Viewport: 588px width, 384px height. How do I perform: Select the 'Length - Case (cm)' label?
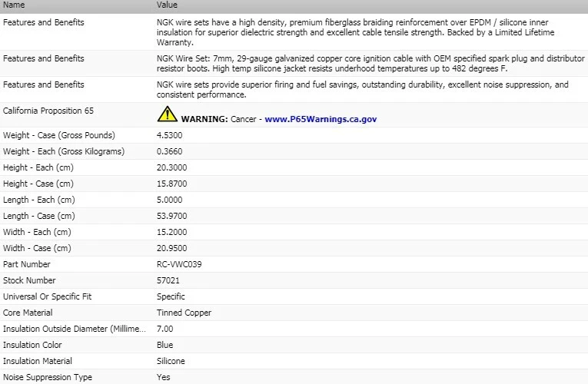click(x=39, y=216)
